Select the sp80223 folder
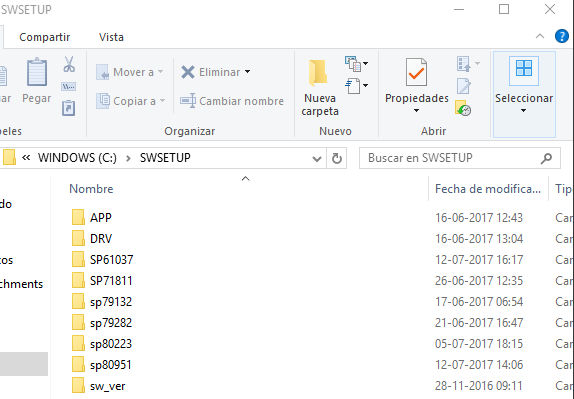The height and width of the screenshot is (399, 574). (x=111, y=344)
